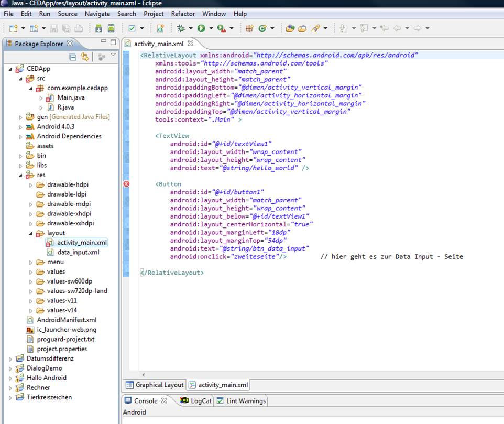504x424 pixels.
Task: Open the Refactor menu
Action: 183,14
